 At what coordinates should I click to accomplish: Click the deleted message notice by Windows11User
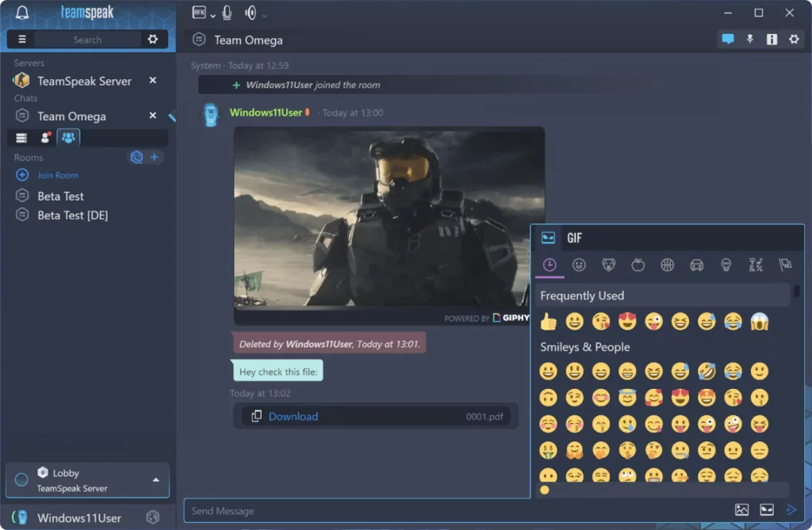(329, 344)
